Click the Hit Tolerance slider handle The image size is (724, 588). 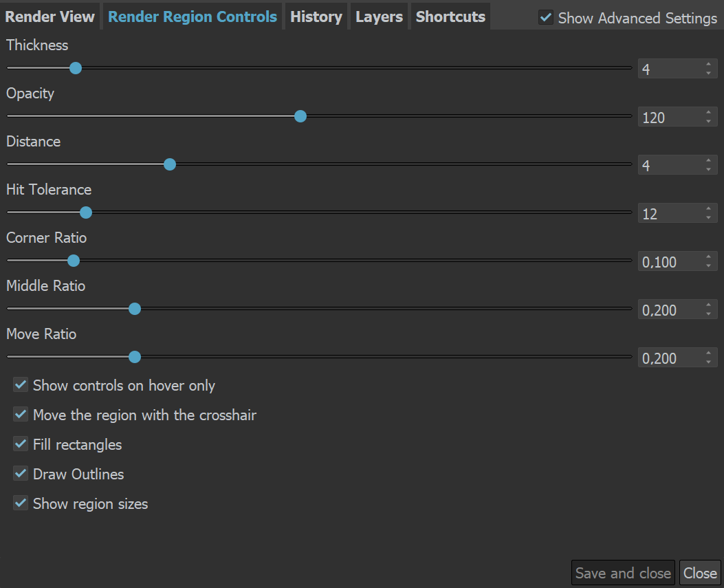click(x=85, y=213)
